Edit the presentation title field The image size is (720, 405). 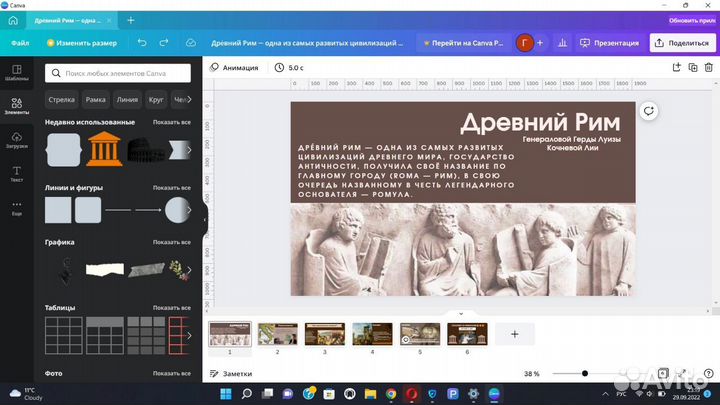[307, 43]
